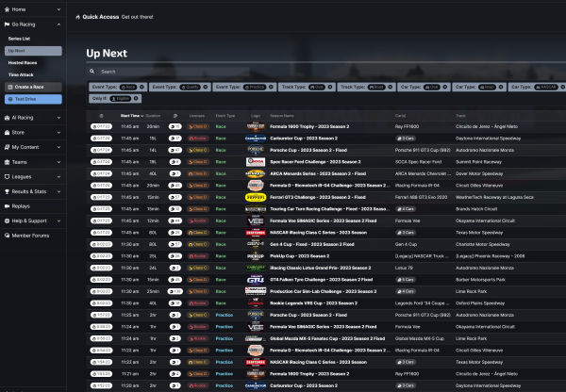Expand the Results & Stats chevron
The height and width of the screenshot is (392, 566).
58,191
